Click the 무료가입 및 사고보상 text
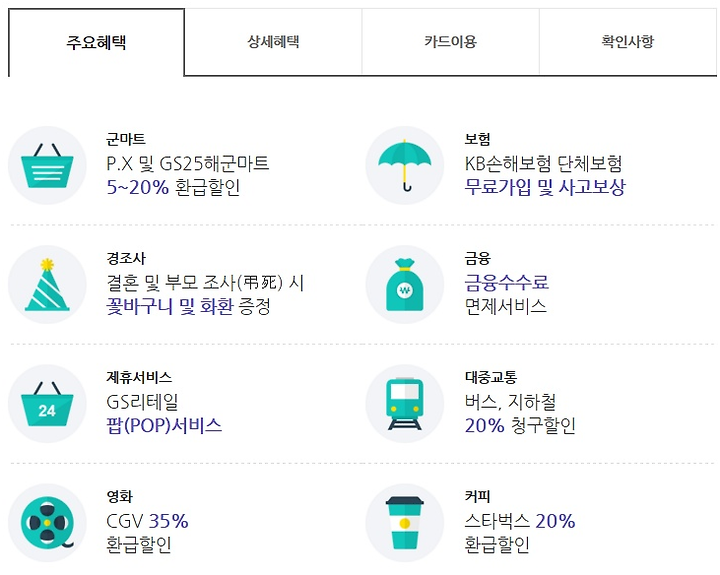Screen dimensions: 720x575 click(x=545, y=187)
